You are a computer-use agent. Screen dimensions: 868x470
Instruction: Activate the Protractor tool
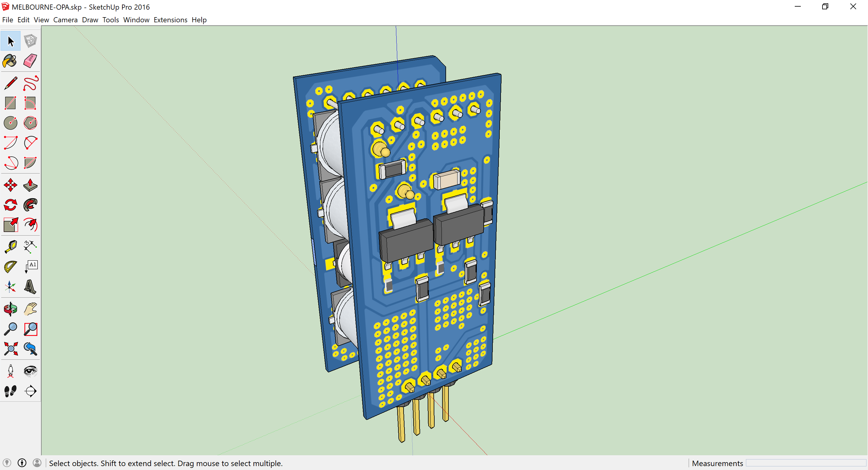[11, 267]
